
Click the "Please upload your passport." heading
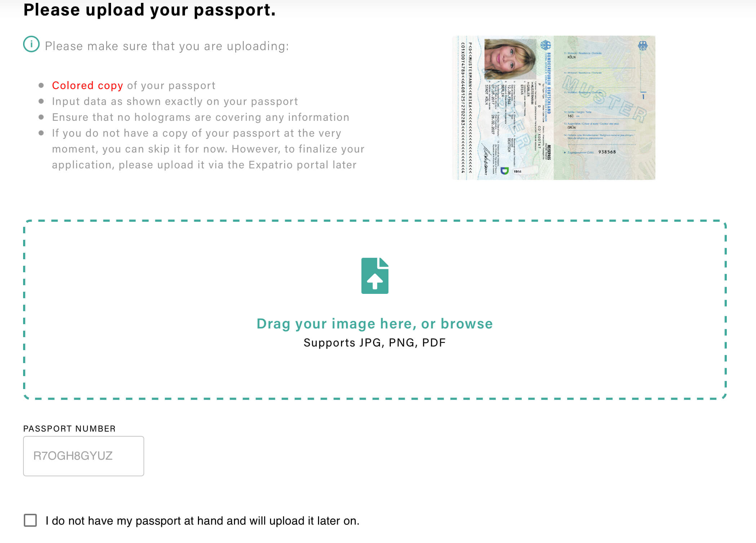[x=149, y=10]
